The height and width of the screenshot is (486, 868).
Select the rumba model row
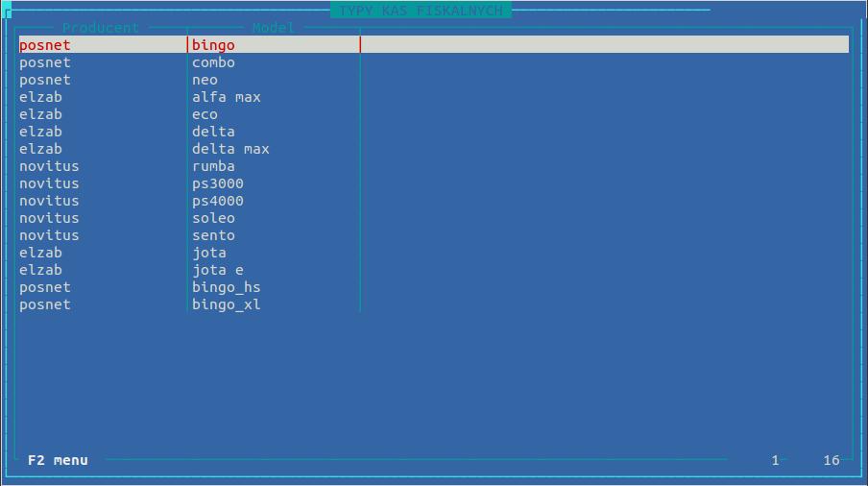[x=433, y=166]
